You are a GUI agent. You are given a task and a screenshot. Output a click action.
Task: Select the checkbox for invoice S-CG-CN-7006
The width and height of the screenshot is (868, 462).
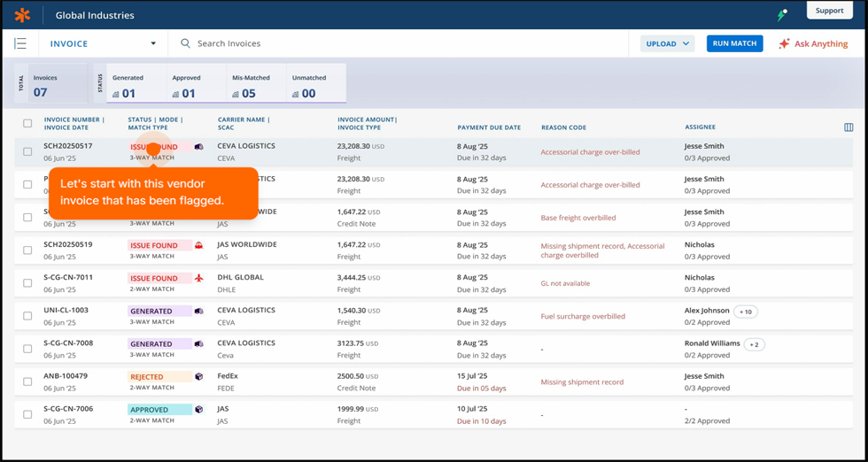[x=27, y=414]
